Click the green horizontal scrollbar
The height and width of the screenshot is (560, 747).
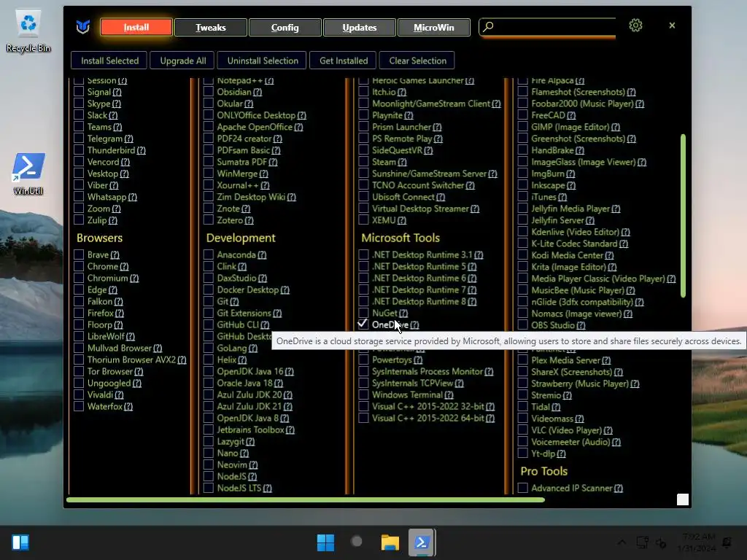tap(306, 499)
